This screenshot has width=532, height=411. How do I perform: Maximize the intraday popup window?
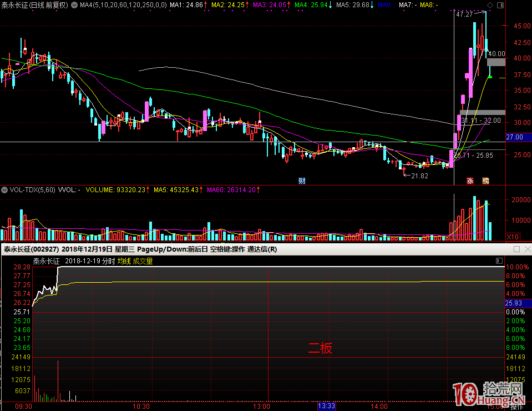pos(516,249)
